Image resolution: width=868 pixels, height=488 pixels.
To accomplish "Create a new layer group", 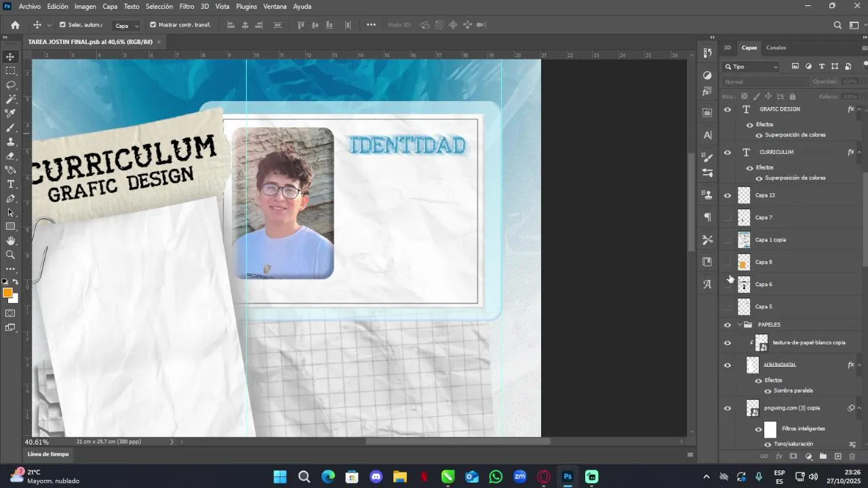I will tap(823, 457).
